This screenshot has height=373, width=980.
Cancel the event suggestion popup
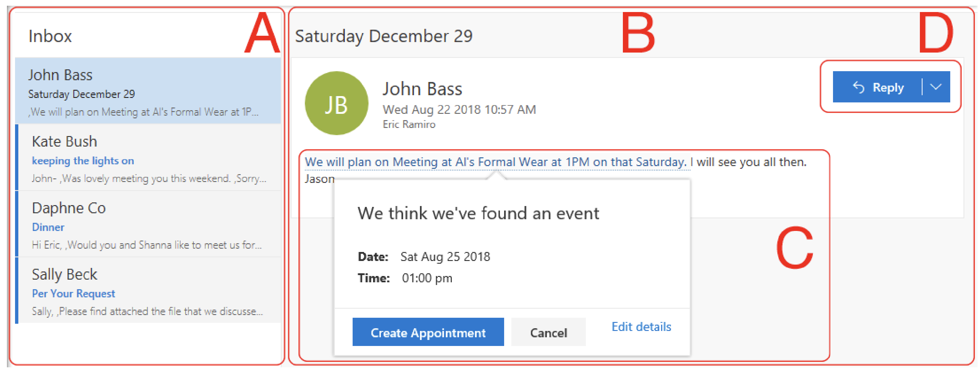pyautogui.click(x=548, y=332)
